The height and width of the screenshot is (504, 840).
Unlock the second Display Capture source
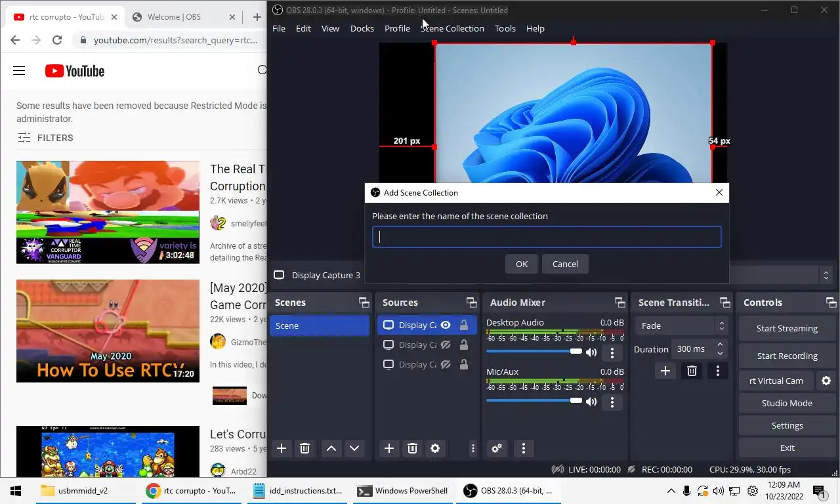(464, 345)
